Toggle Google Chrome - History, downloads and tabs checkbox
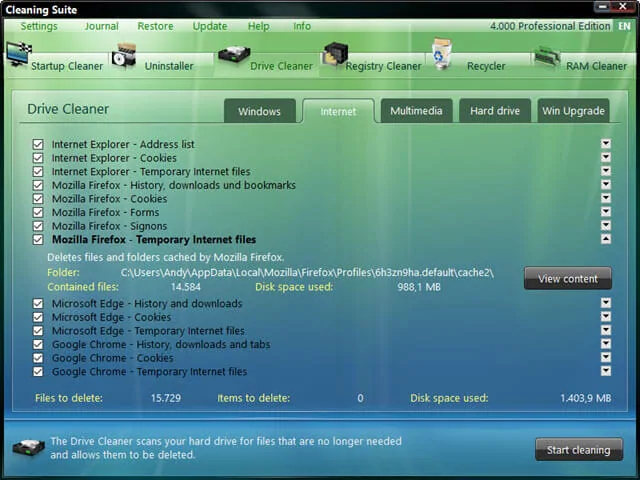This screenshot has height=480, width=640. pyautogui.click(x=38, y=344)
